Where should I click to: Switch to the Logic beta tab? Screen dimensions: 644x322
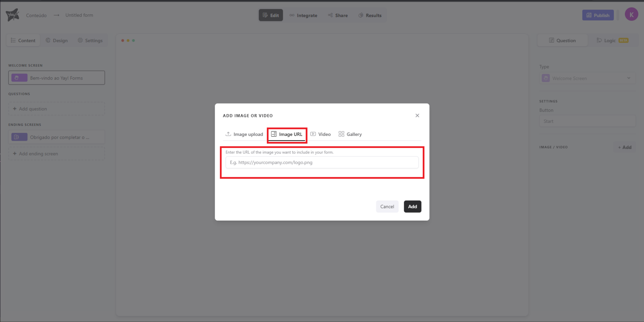coord(612,41)
